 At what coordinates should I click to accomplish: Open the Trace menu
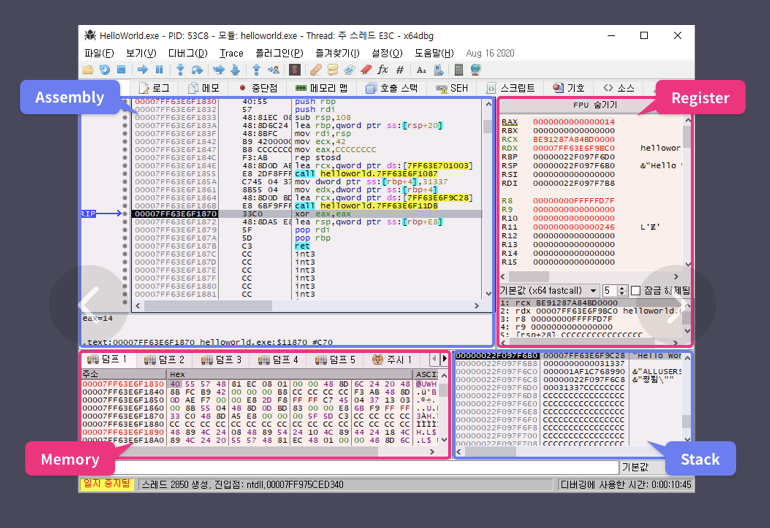[231, 53]
